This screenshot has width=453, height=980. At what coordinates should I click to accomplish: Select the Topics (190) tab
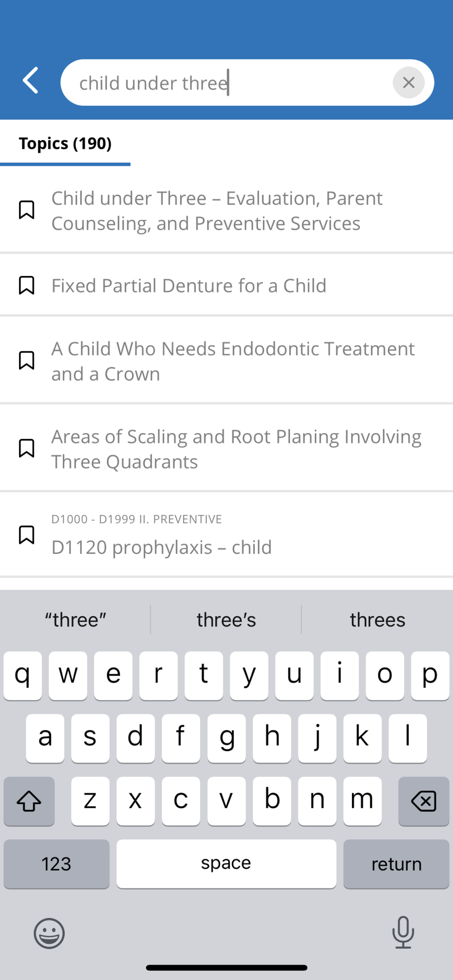point(65,144)
